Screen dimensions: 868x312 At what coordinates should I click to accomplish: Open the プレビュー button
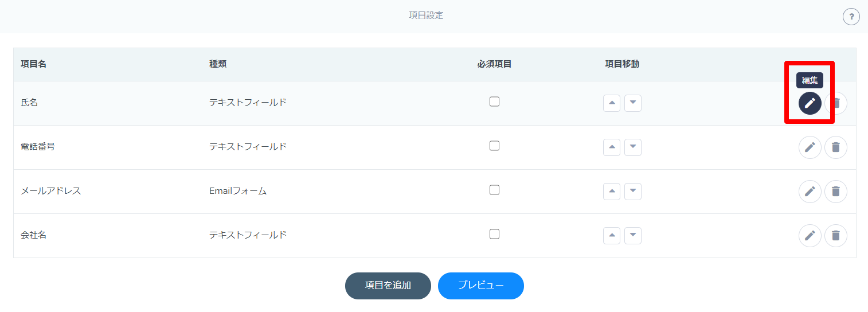coord(481,286)
